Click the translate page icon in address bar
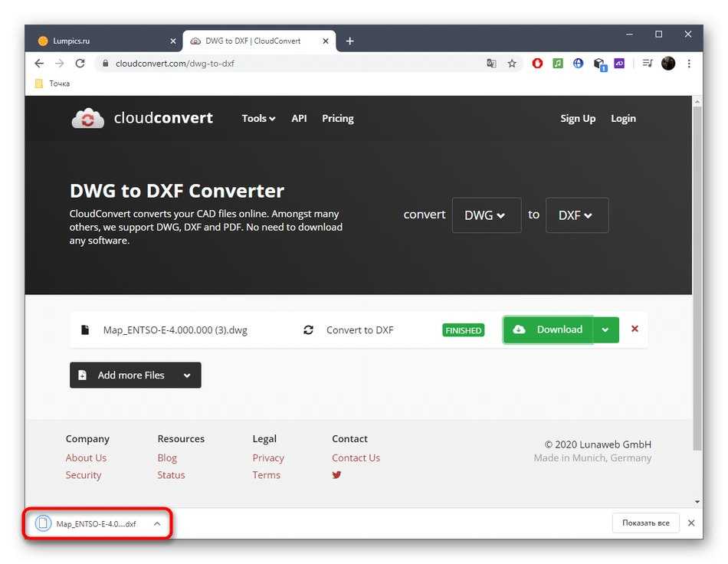The width and height of the screenshot is (728, 564). [x=491, y=64]
